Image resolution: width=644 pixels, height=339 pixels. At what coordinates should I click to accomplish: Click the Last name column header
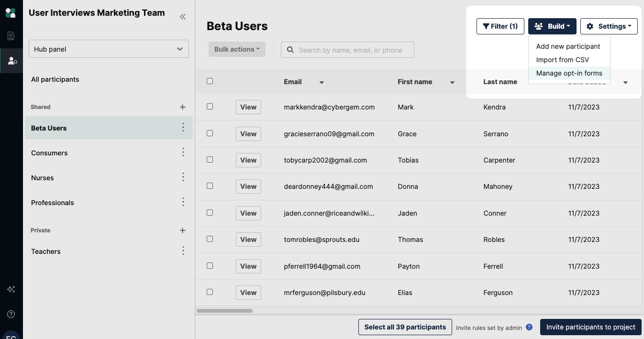click(500, 82)
